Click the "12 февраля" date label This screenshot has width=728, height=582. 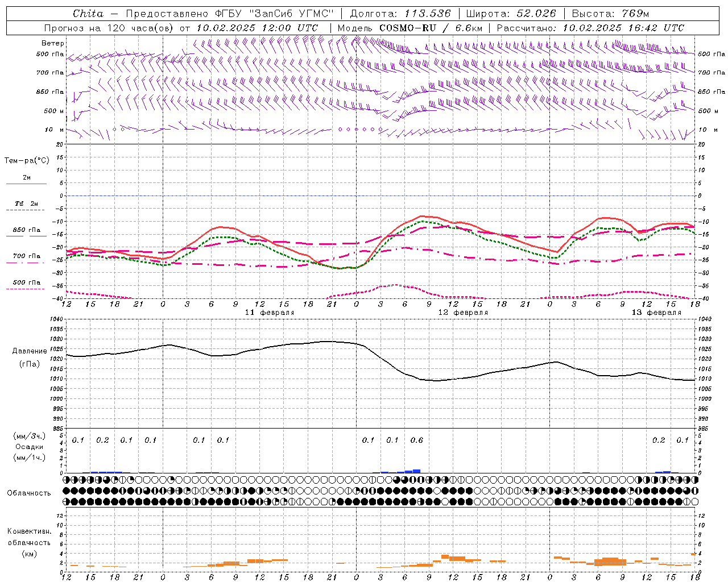click(x=463, y=313)
